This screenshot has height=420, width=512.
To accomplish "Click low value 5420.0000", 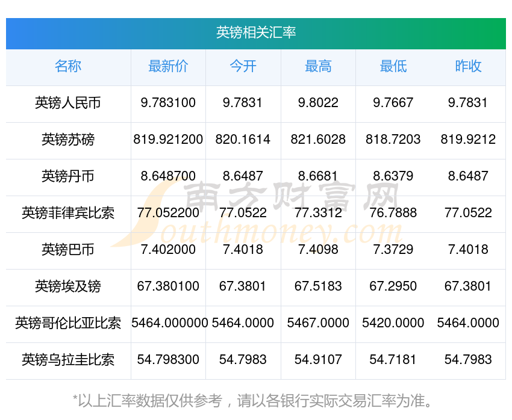I will (x=393, y=323).
